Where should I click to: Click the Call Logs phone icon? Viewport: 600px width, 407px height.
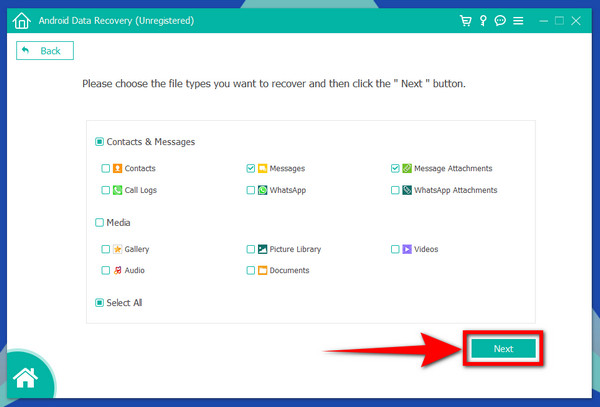coord(118,190)
